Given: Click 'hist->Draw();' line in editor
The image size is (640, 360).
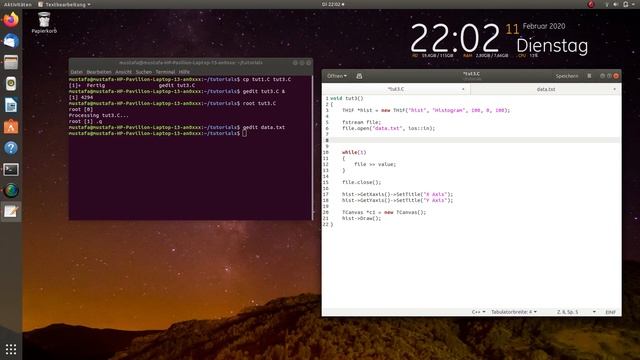Looking at the screenshot, I should click(361, 218).
